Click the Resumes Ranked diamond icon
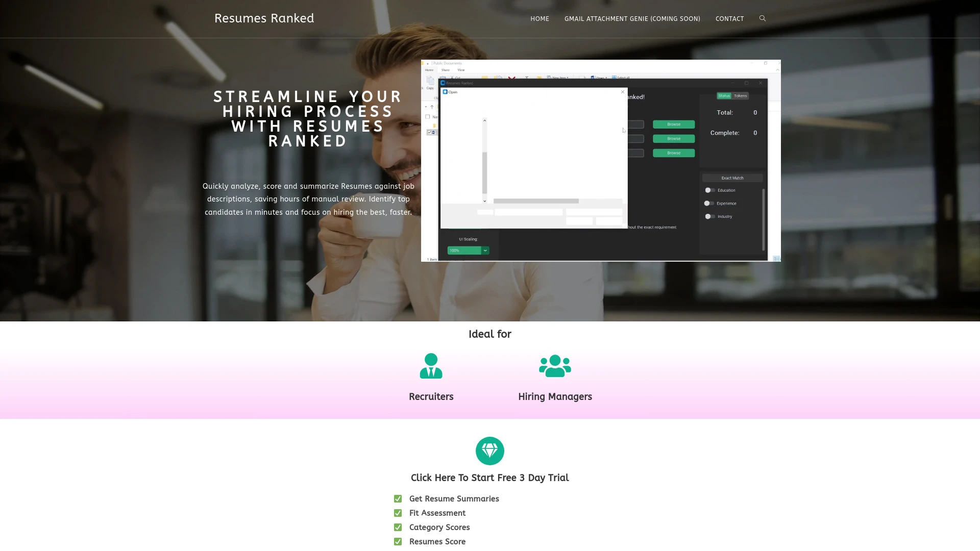 [490, 451]
